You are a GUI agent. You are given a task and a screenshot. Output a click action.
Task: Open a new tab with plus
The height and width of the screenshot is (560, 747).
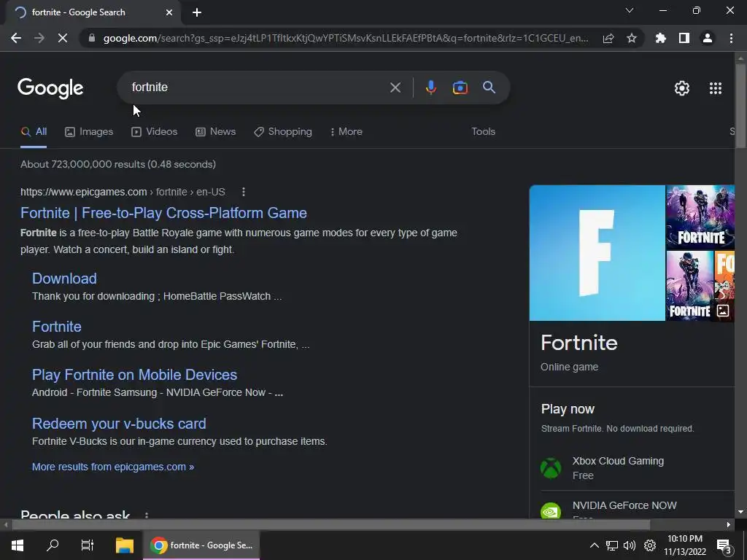197,12
